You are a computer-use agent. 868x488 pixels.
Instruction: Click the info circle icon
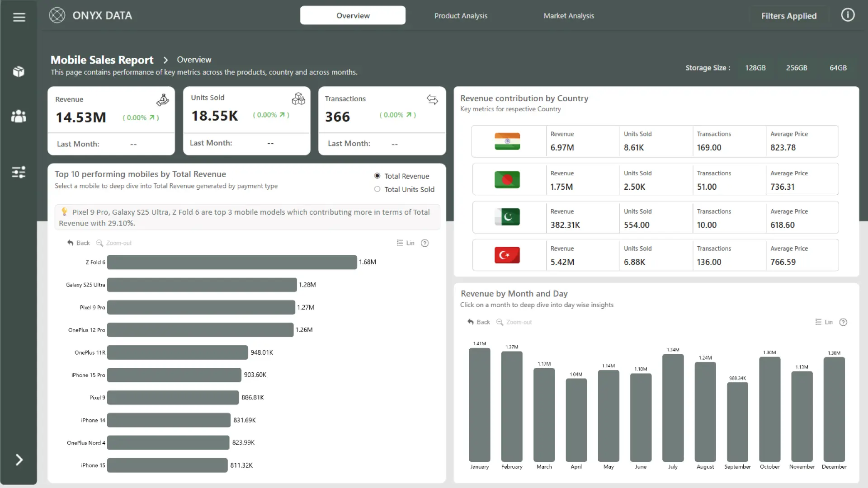pyautogui.click(x=848, y=15)
